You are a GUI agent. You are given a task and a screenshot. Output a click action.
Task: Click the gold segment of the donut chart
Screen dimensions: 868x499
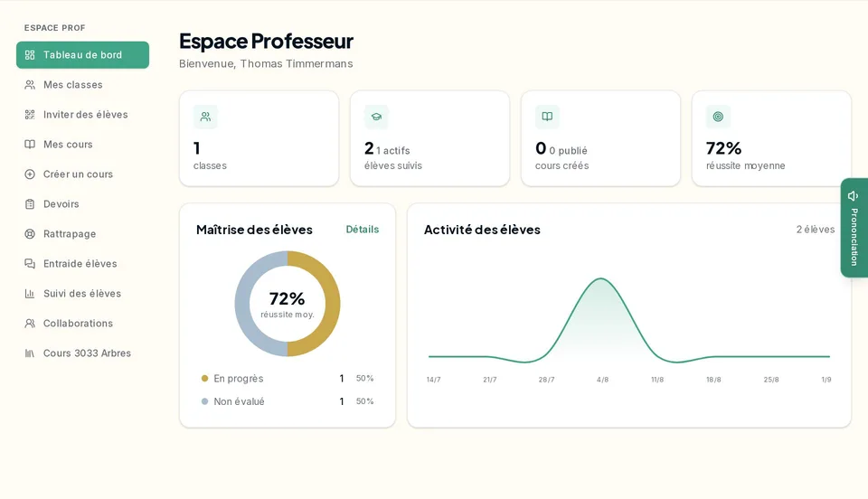(x=333, y=304)
